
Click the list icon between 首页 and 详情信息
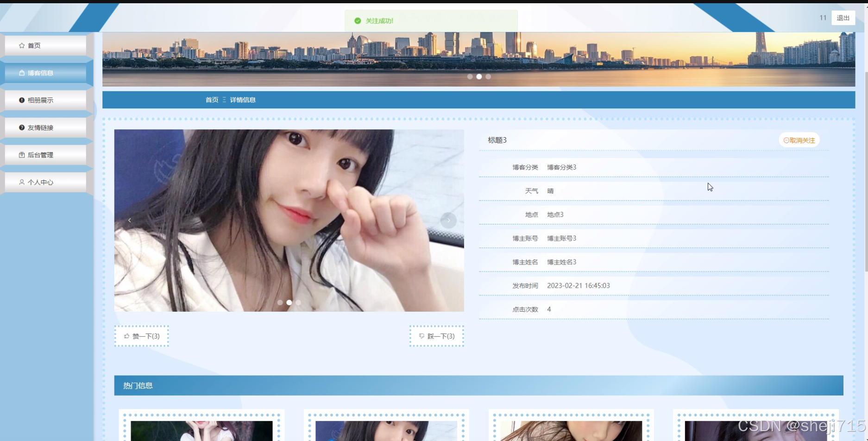click(224, 100)
